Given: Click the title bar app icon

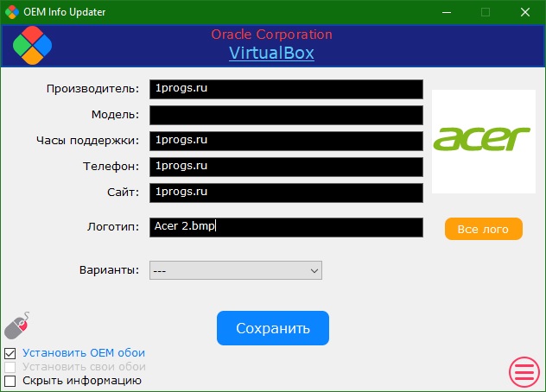Looking at the screenshot, I should [12, 12].
